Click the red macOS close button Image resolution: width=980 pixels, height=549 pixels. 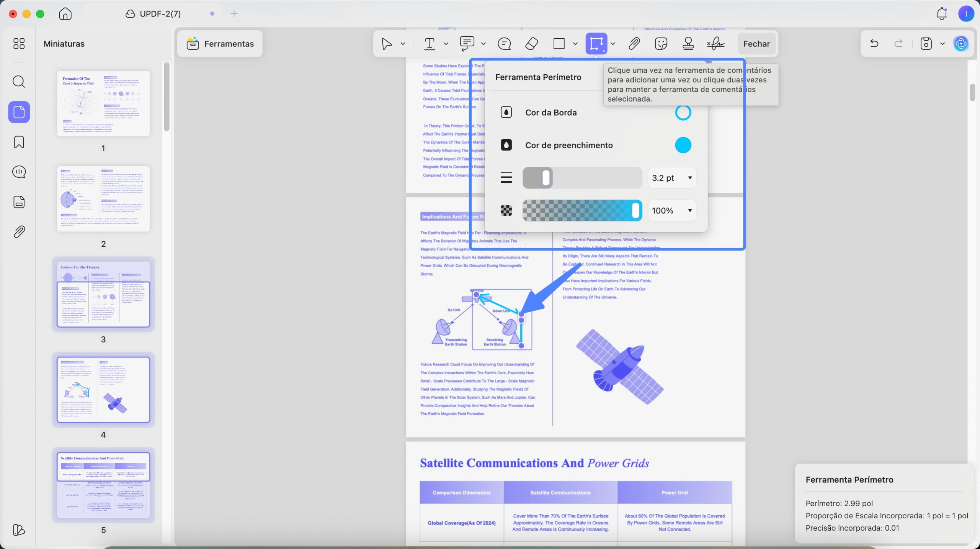click(x=13, y=14)
